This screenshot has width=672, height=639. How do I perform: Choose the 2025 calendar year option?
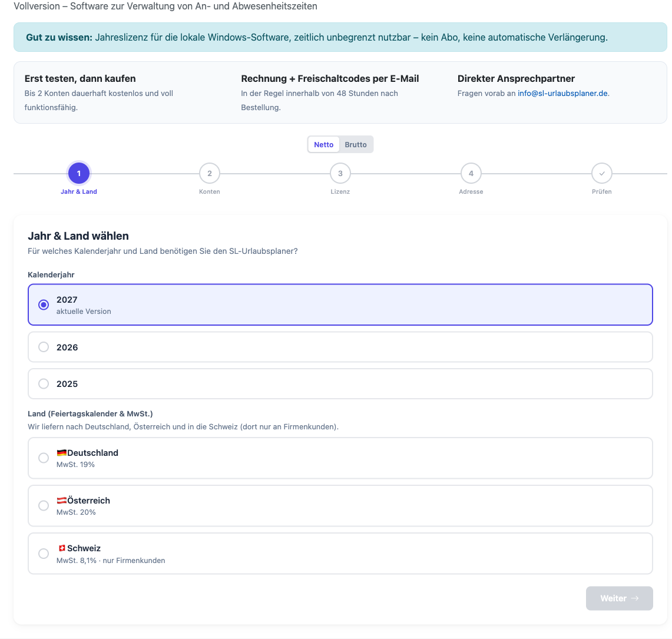point(340,383)
